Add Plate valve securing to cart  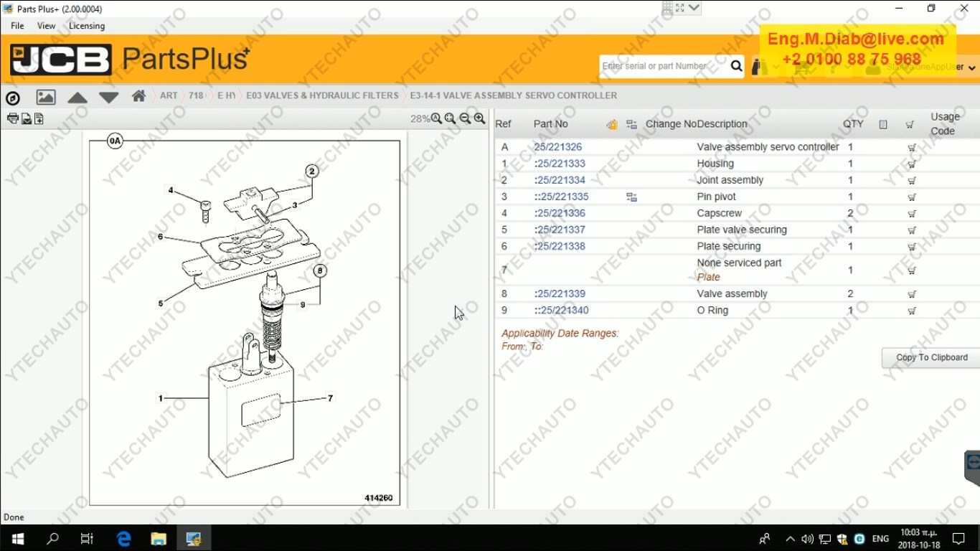(x=912, y=230)
